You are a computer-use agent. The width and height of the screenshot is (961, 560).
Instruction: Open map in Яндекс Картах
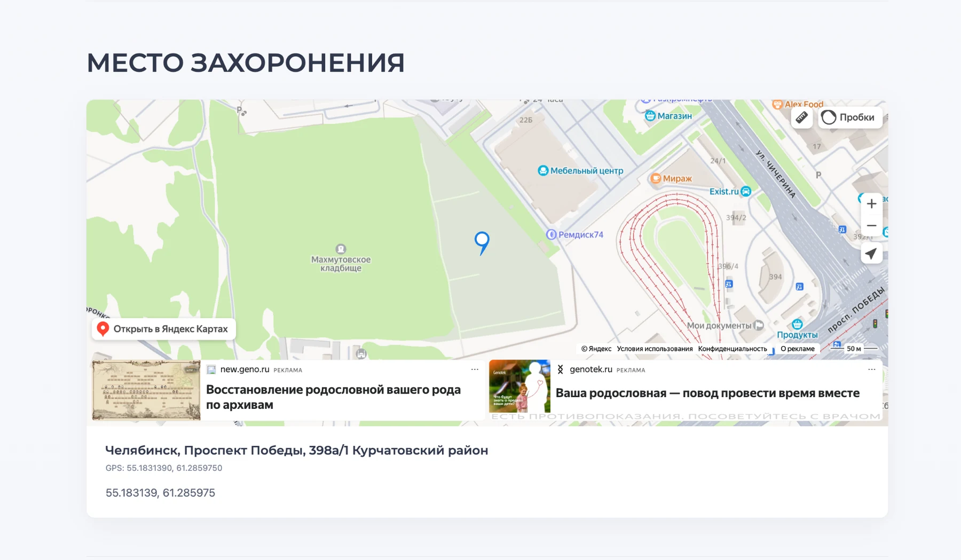click(x=164, y=329)
